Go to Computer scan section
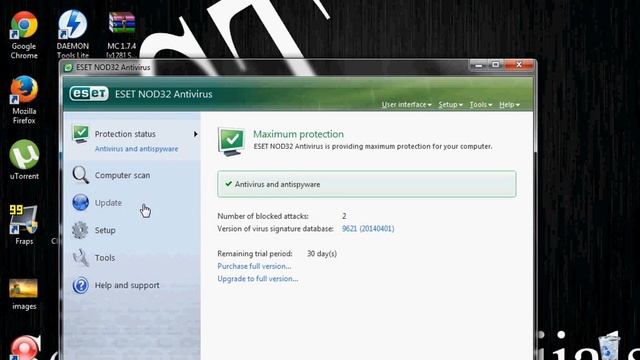The image size is (640, 360). pos(122,175)
